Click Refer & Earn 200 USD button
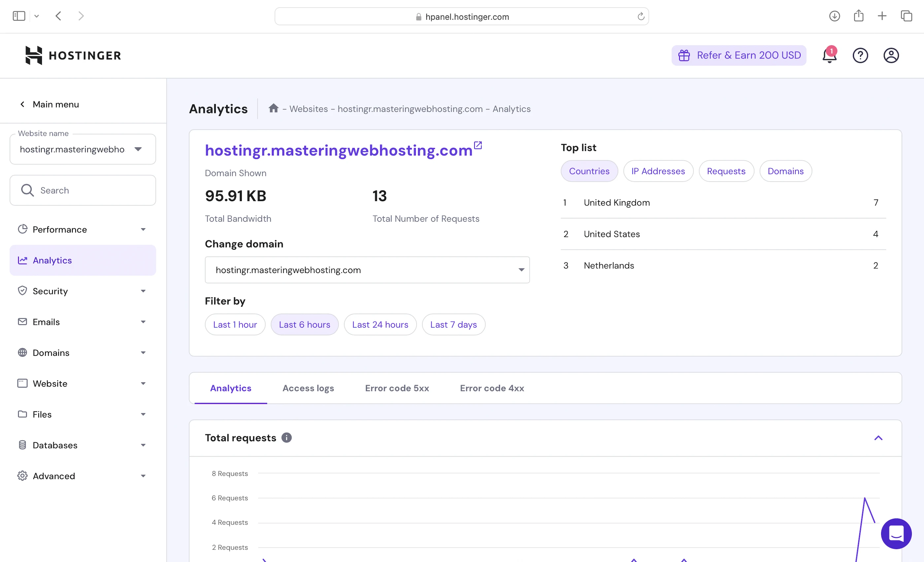Screen dimensions: 924x562 tap(739, 55)
